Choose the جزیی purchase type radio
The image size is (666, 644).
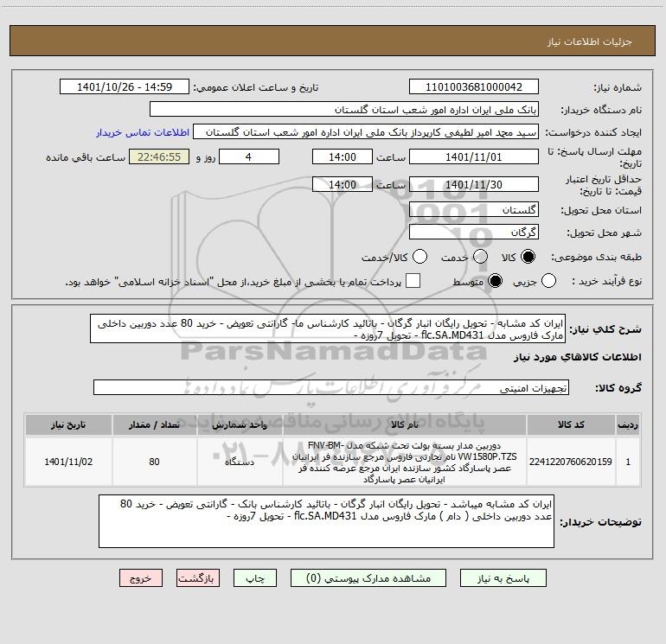(x=548, y=281)
